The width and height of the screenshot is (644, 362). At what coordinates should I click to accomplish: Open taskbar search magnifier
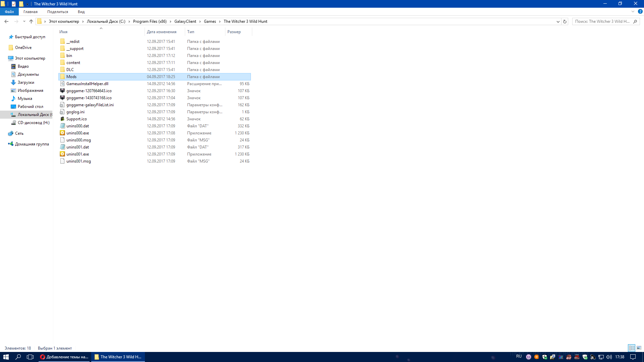click(x=18, y=357)
